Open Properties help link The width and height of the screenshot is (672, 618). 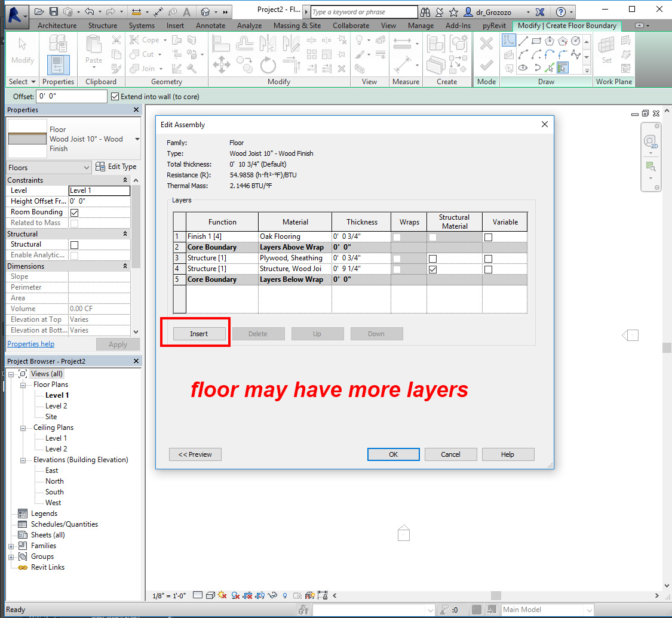(x=30, y=343)
